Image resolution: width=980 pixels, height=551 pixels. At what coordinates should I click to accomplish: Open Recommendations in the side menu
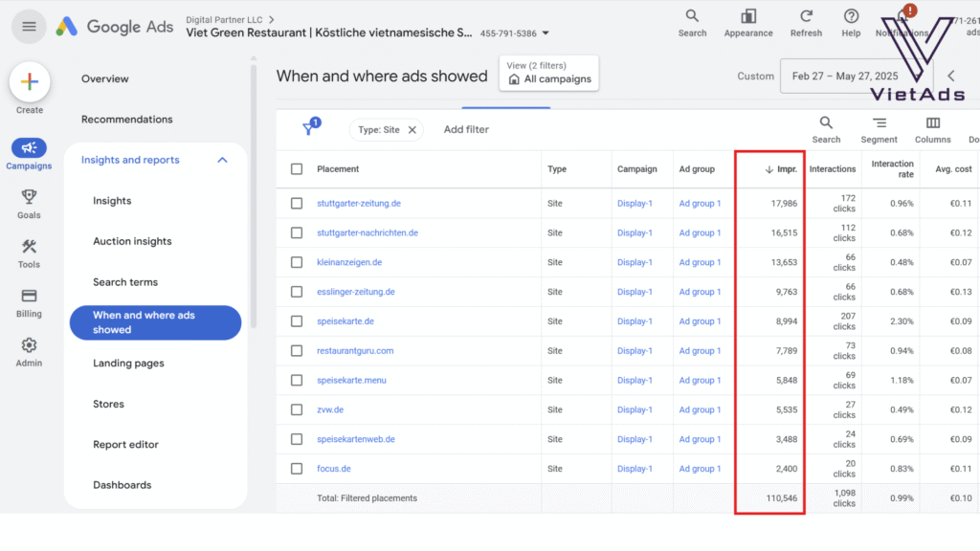[127, 120]
